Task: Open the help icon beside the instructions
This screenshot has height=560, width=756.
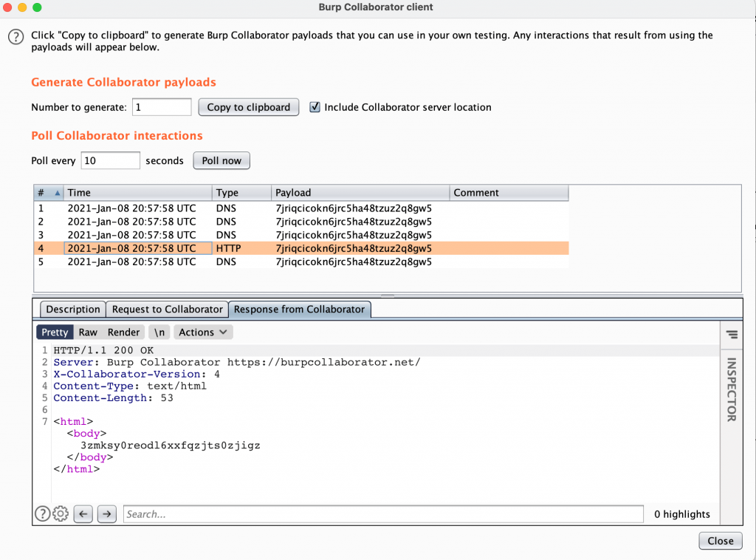Action: (x=16, y=37)
